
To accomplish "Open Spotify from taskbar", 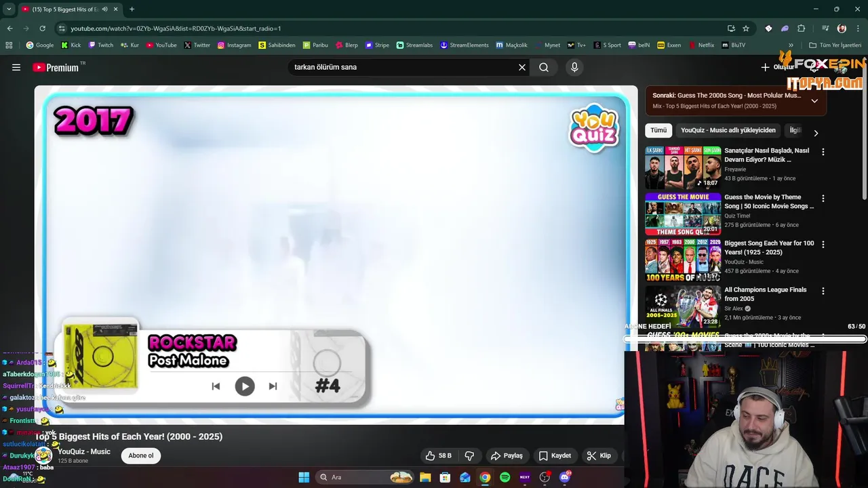I will pos(505,477).
